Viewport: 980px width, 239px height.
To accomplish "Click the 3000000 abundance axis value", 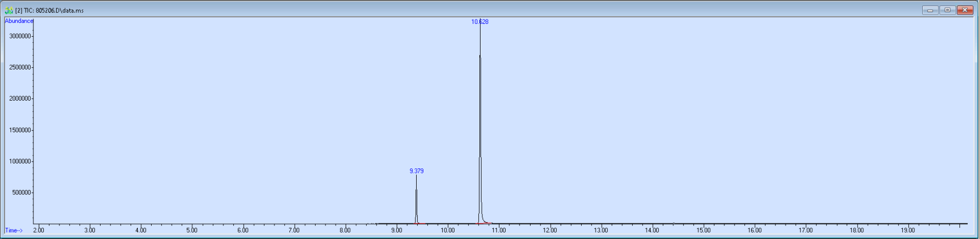I will [19, 36].
